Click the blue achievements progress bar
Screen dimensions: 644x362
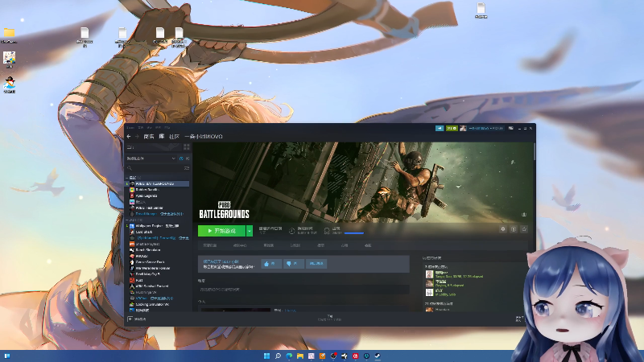pyautogui.click(x=353, y=233)
